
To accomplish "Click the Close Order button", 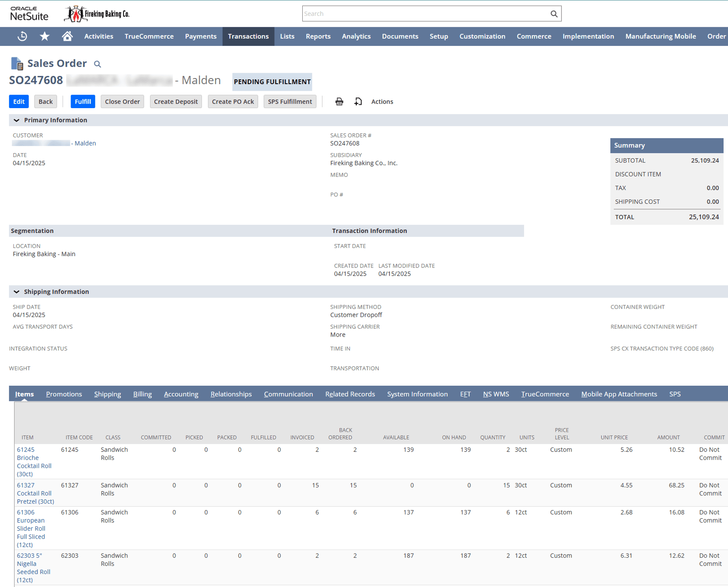I will point(122,102).
